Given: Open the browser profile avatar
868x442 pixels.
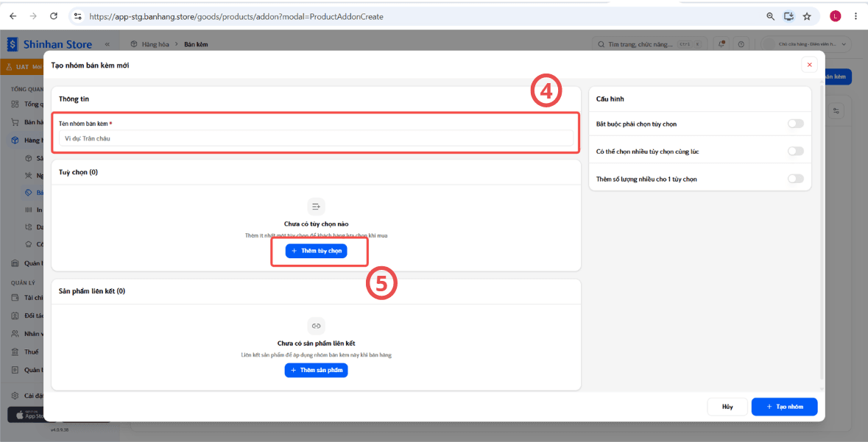Looking at the screenshot, I should (x=836, y=17).
